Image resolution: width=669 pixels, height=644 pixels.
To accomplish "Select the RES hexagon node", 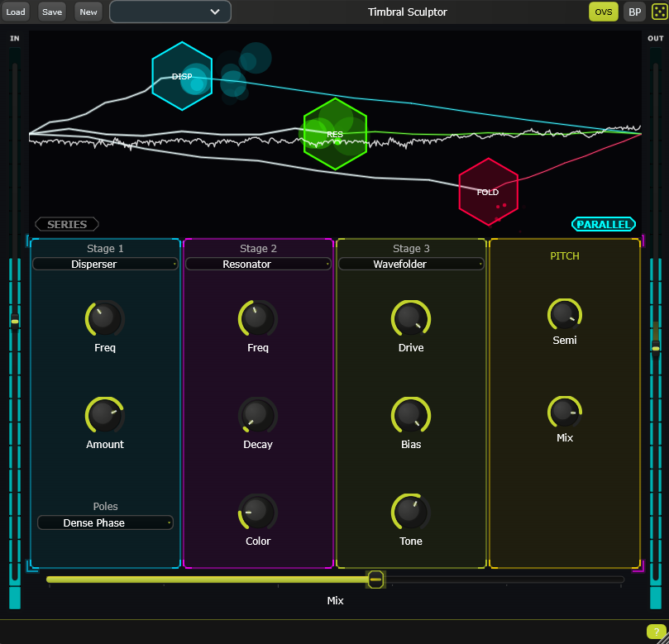I will (335, 134).
